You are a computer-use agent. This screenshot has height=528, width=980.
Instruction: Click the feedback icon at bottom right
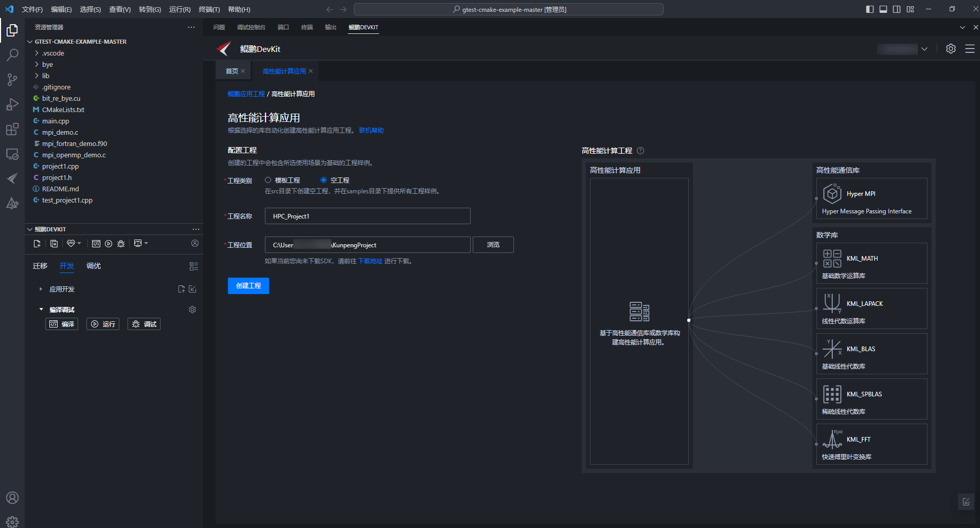(966, 502)
